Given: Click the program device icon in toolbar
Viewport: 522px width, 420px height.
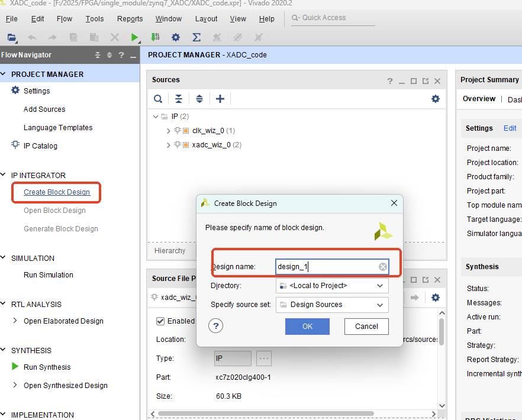Looking at the screenshot, I should [155, 37].
